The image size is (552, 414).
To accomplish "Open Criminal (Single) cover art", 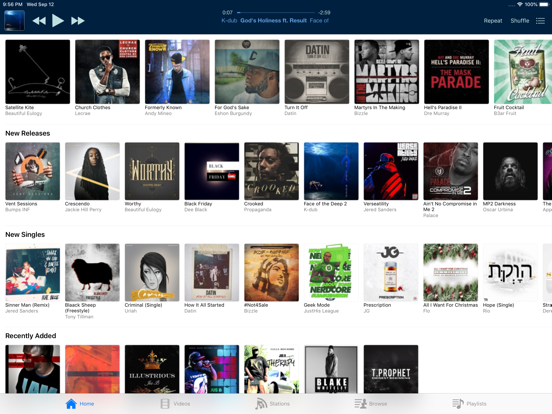I will tap(152, 272).
